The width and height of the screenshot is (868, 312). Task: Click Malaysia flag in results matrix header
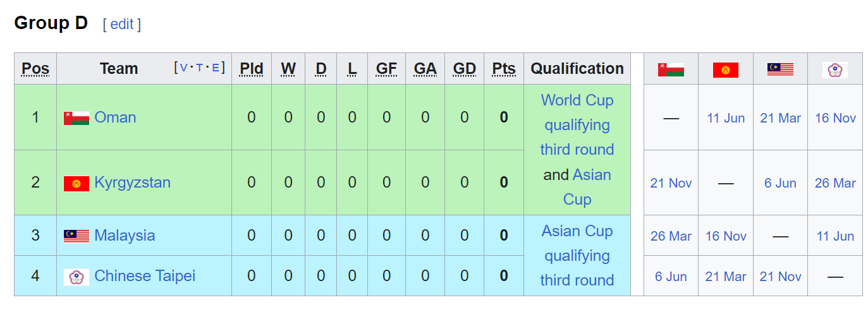pyautogui.click(x=780, y=69)
